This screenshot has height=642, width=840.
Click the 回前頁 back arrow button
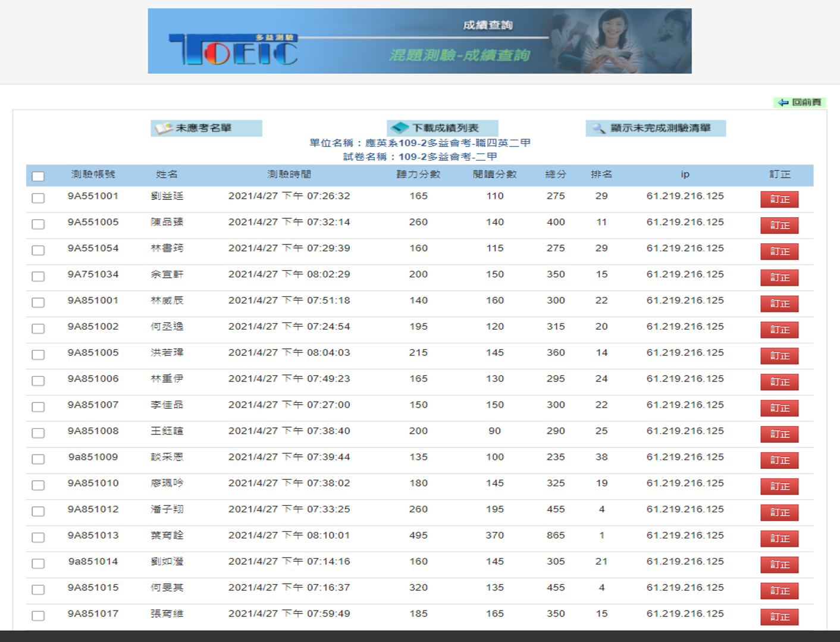click(800, 102)
